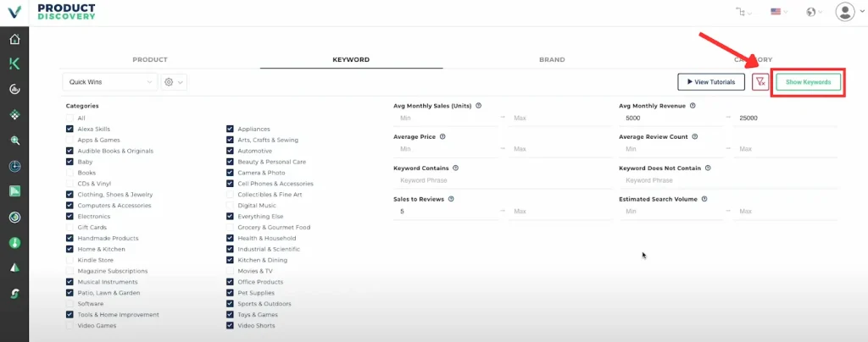Click the Categories heading text
The width and height of the screenshot is (868, 342).
[82, 106]
